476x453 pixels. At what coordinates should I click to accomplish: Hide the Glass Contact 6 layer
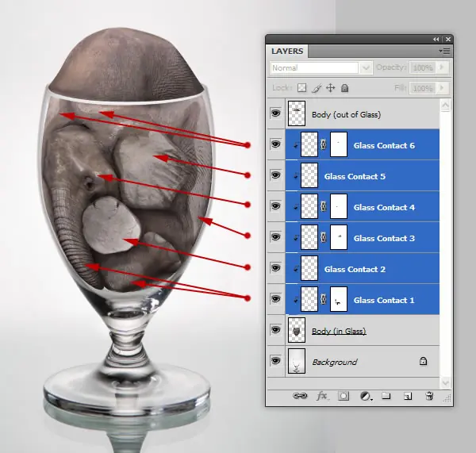(275, 144)
